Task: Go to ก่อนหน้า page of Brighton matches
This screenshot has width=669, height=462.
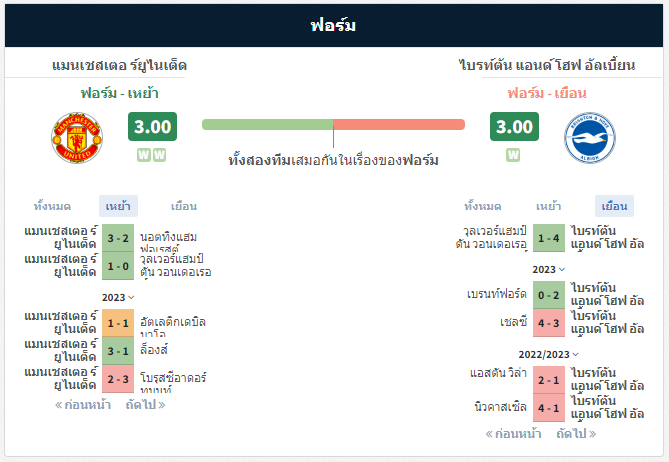Action: 513,434
